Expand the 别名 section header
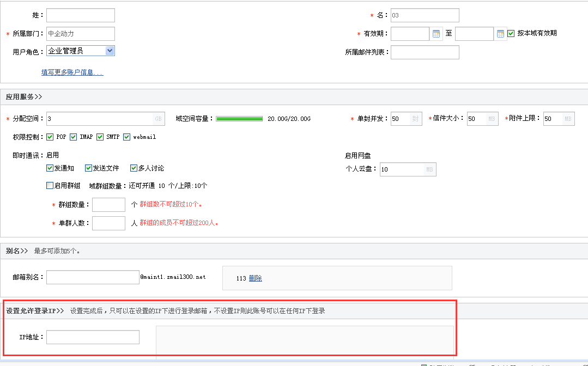Viewport: 588px width, 366px height. (17, 251)
